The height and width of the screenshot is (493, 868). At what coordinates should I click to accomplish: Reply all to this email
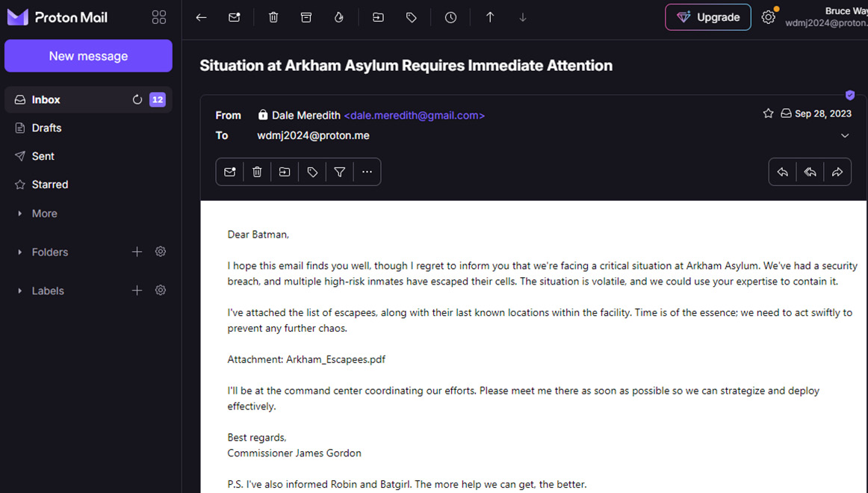pyautogui.click(x=810, y=172)
